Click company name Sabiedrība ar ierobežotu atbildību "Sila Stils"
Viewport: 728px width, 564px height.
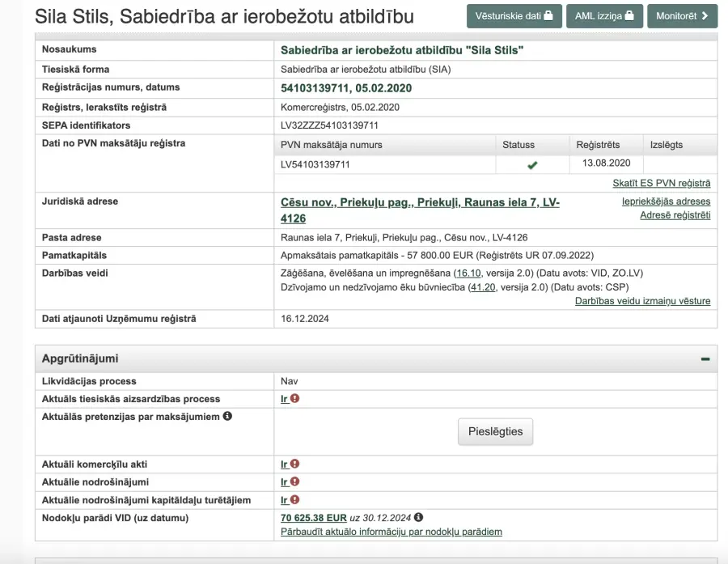401,50
